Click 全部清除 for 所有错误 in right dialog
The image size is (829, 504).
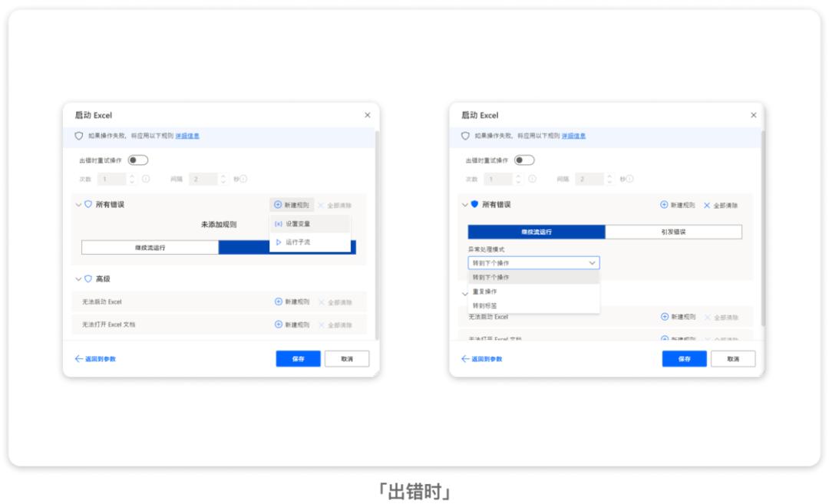(721, 205)
